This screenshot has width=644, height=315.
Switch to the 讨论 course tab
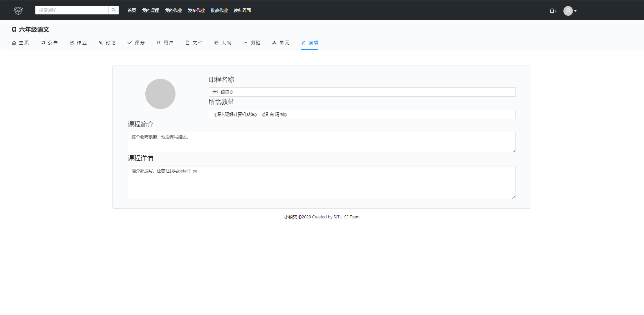(x=107, y=43)
